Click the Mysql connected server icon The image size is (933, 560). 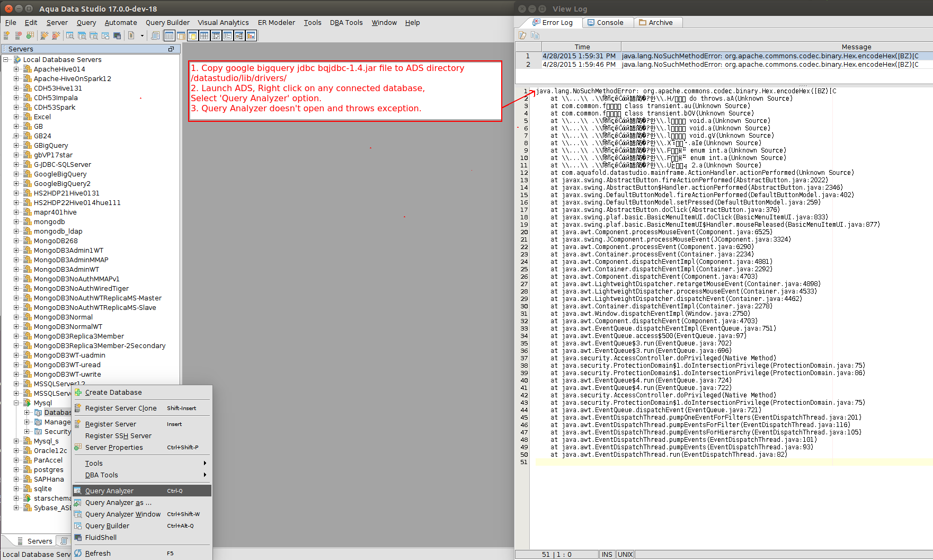coord(28,403)
